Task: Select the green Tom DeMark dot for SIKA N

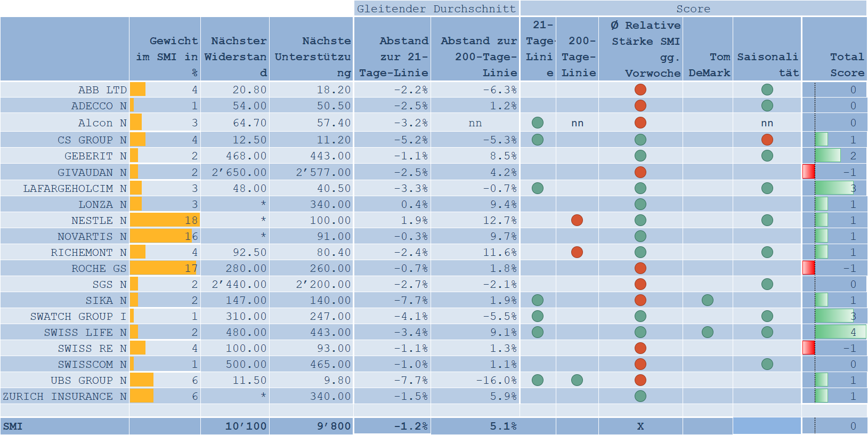Action: click(707, 300)
